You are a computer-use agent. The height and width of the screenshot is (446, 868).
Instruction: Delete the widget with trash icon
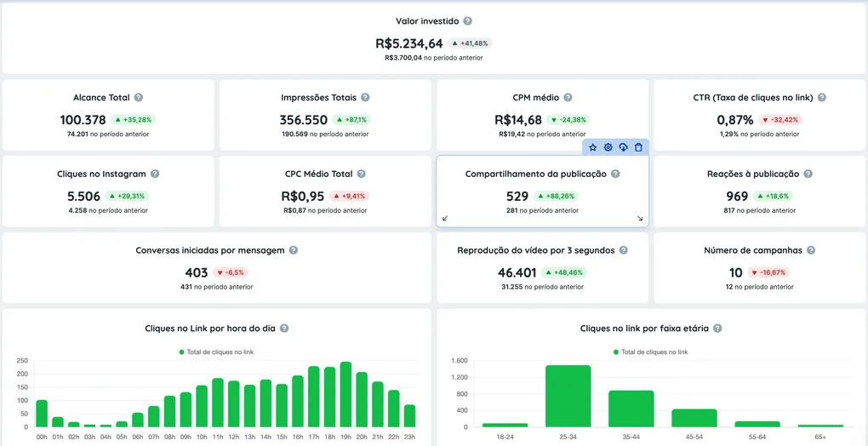point(638,147)
